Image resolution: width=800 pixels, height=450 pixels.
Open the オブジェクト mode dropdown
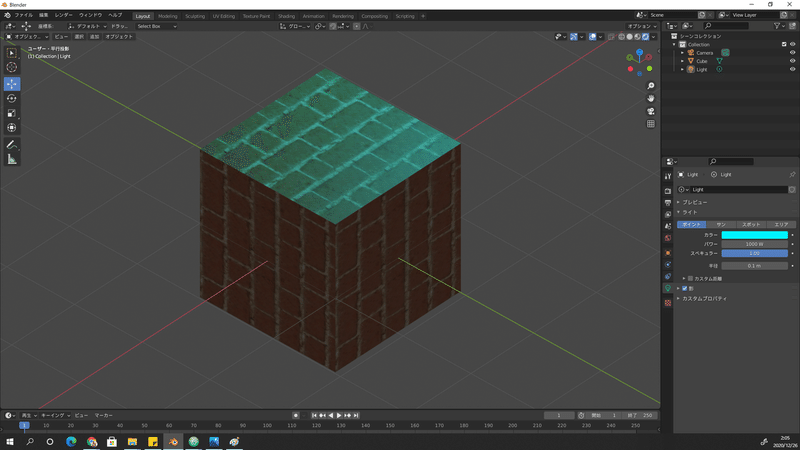(27, 37)
